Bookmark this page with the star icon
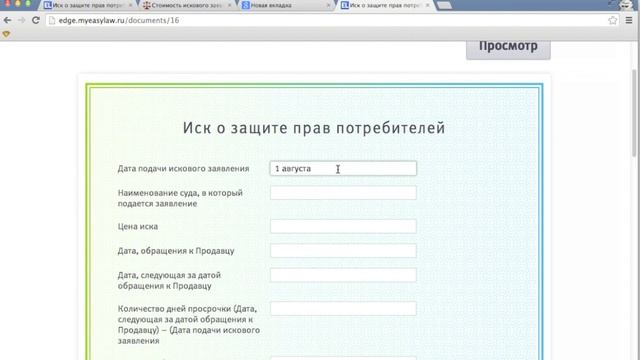Viewport: 640px width, 360px height. pos(612,20)
